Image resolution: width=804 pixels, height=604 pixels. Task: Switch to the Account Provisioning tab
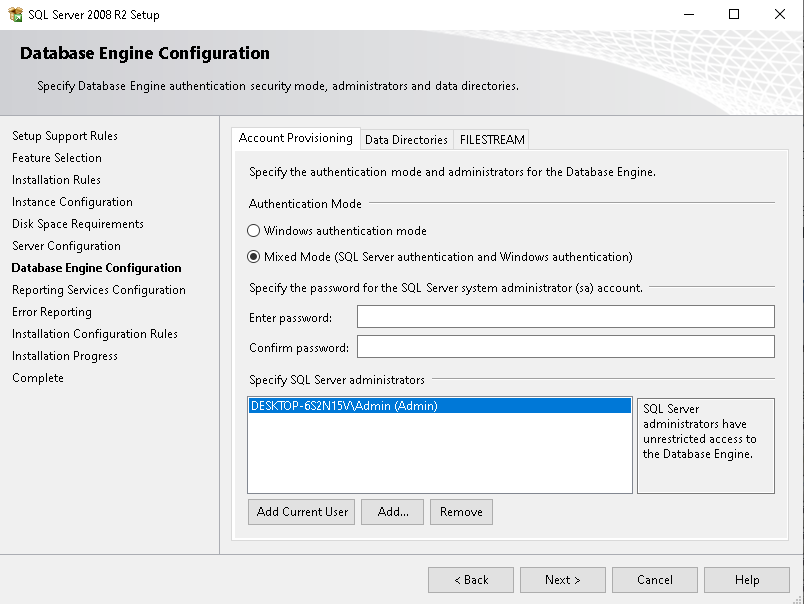pos(295,138)
